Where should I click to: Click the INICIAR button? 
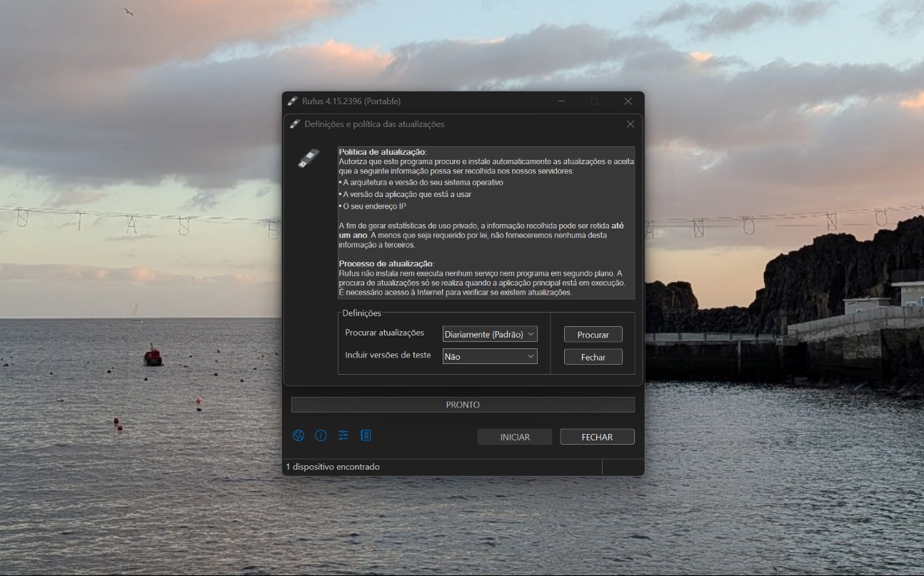pos(515,437)
